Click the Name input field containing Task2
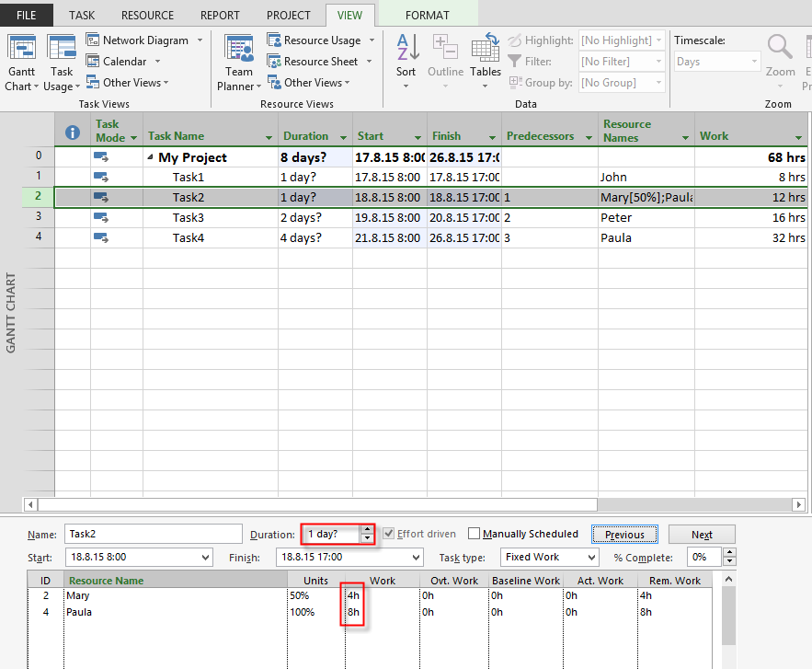The height and width of the screenshot is (669, 812). [154, 535]
